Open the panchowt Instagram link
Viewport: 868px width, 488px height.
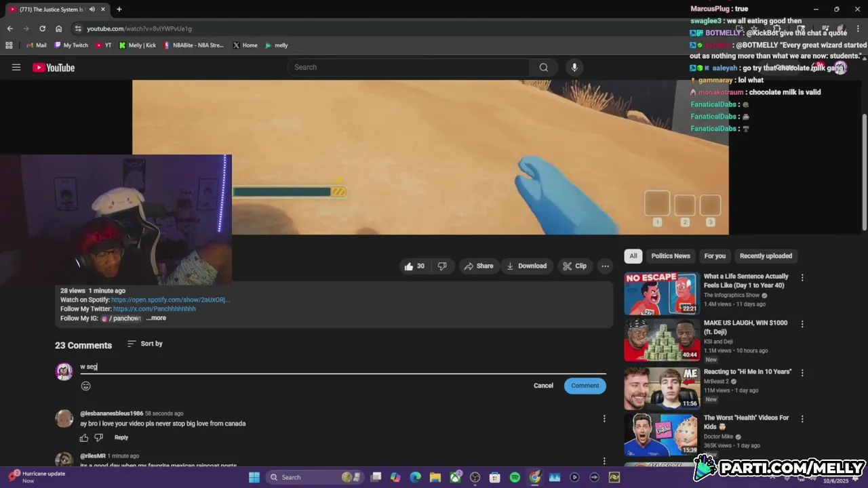tap(121, 318)
